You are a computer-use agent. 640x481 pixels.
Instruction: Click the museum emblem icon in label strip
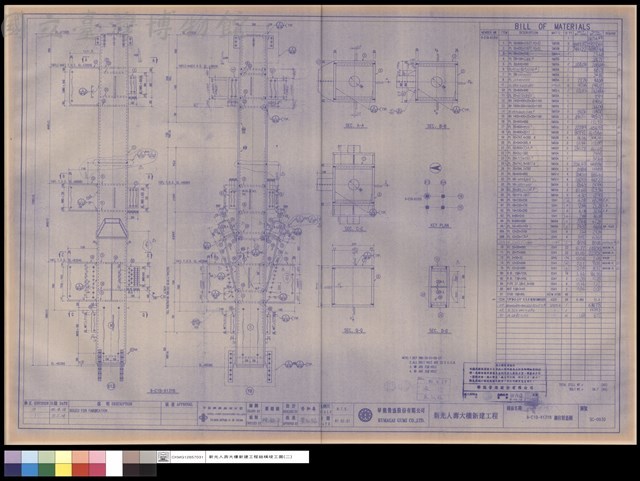click(163, 457)
